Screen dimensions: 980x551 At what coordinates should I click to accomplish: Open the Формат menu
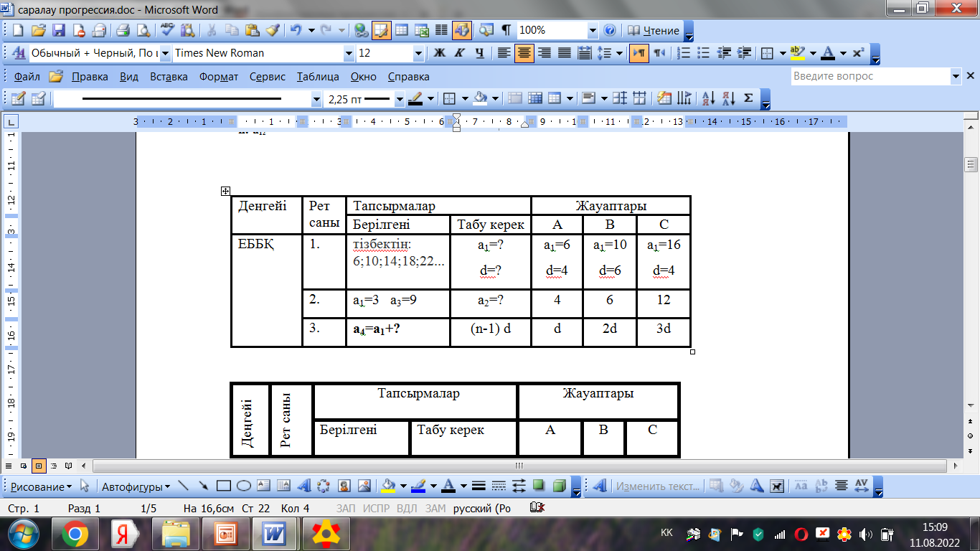tap(218, 77)
